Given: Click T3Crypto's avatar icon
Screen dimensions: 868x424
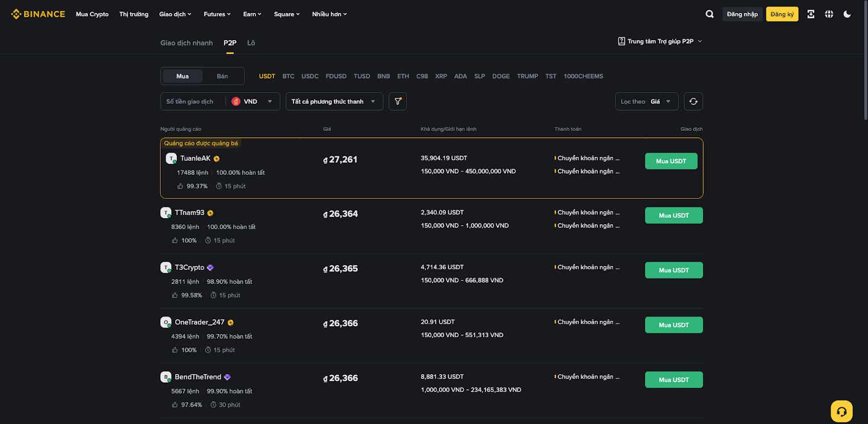Looking at the screenshot, I should [166, 268].
